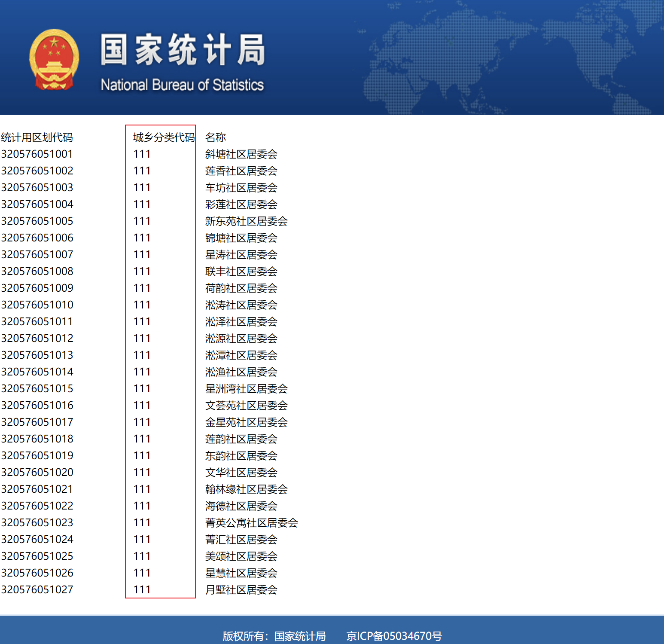Click the name 淞渔社区居委会
664x644 pixels.
tap(241, 372)
